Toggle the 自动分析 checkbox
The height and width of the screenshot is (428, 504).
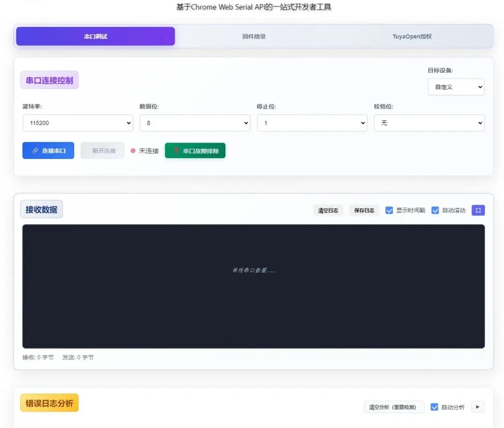434,407
